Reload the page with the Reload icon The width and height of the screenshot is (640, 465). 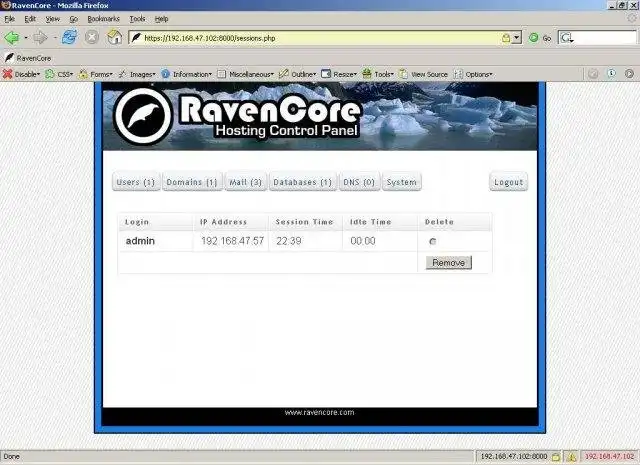click(x=70, y=38)
